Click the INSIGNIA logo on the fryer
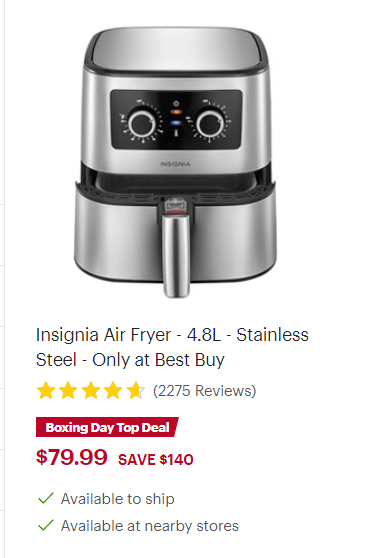The height and width of the screenshot is (558, 388). point(175,164)
